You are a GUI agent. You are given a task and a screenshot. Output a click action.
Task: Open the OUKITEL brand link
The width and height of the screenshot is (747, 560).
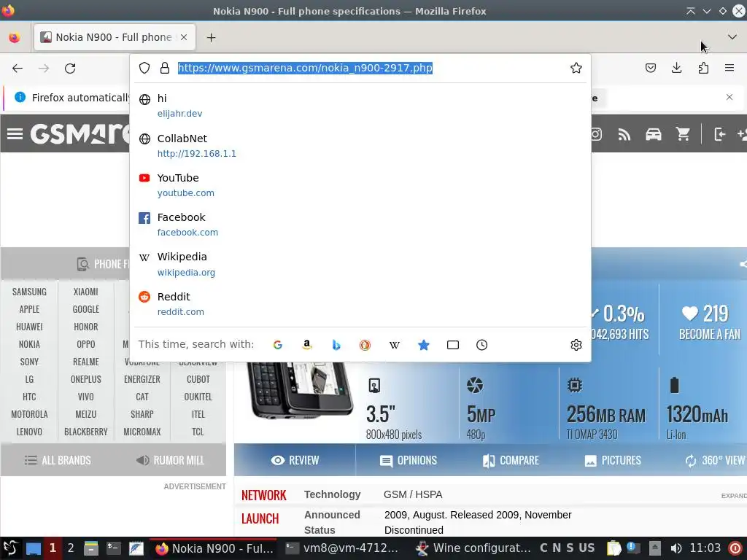[x=198, y=397]
